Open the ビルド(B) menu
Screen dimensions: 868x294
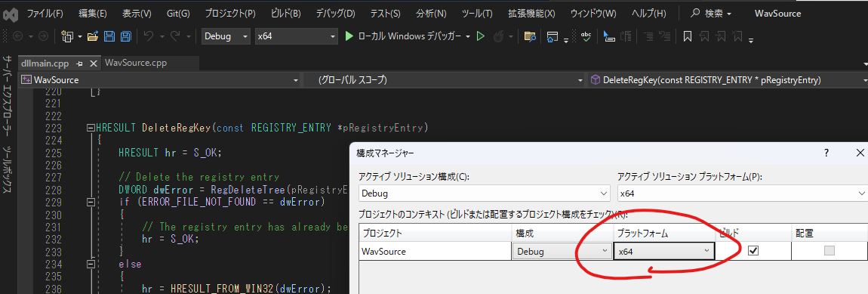pyautogui.click(x=285, y=14)
